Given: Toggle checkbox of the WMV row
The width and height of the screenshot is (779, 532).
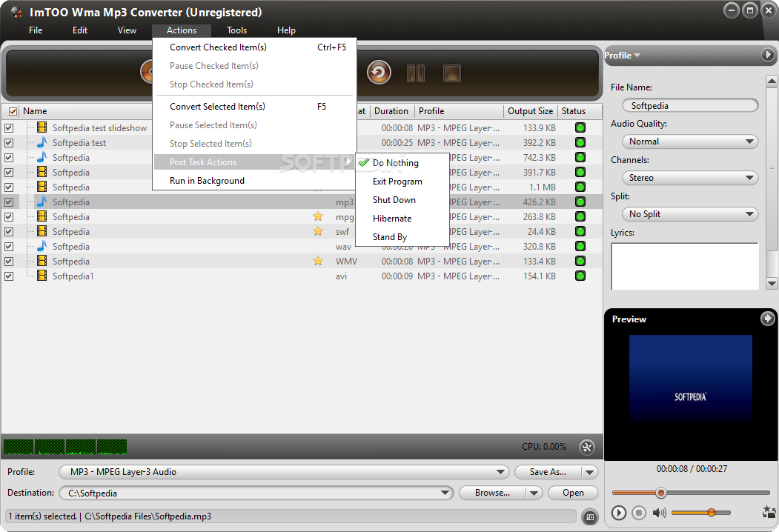Looking at the screenshot, I should pos(9,262).
